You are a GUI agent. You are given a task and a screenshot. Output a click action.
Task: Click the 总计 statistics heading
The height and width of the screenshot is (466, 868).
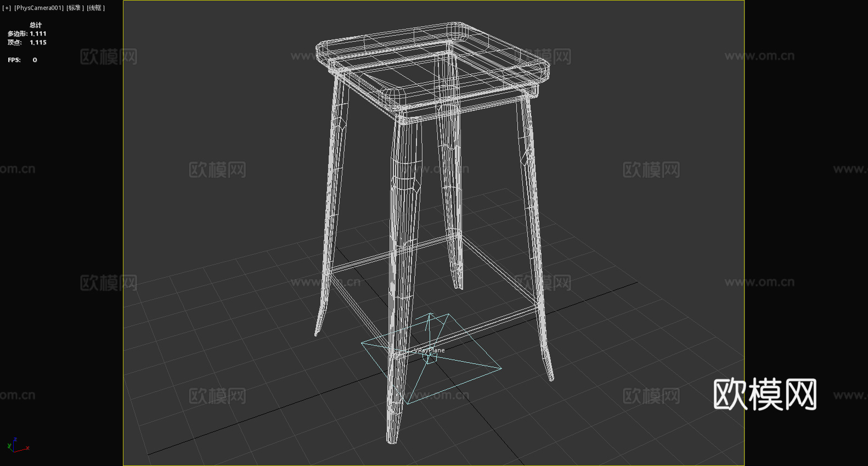pyautogui.click(x=36, y=25)
